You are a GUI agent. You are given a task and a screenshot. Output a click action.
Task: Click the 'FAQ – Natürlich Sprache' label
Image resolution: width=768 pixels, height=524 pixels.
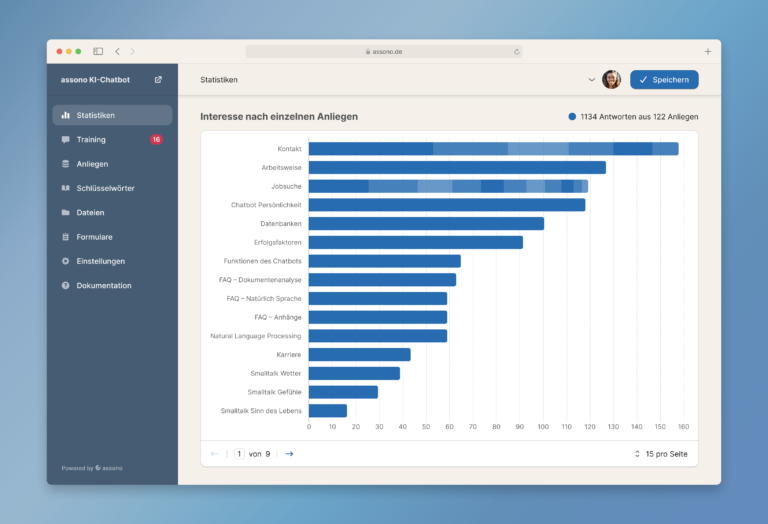point(264,298)
